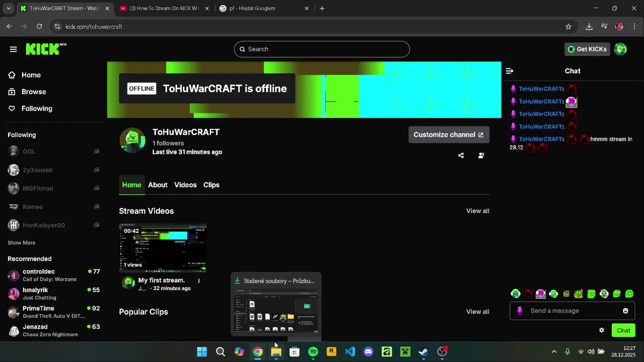Click ToHuWarCRAFT name in hmmm stream message
644x362 pixels.
point(540,139)
